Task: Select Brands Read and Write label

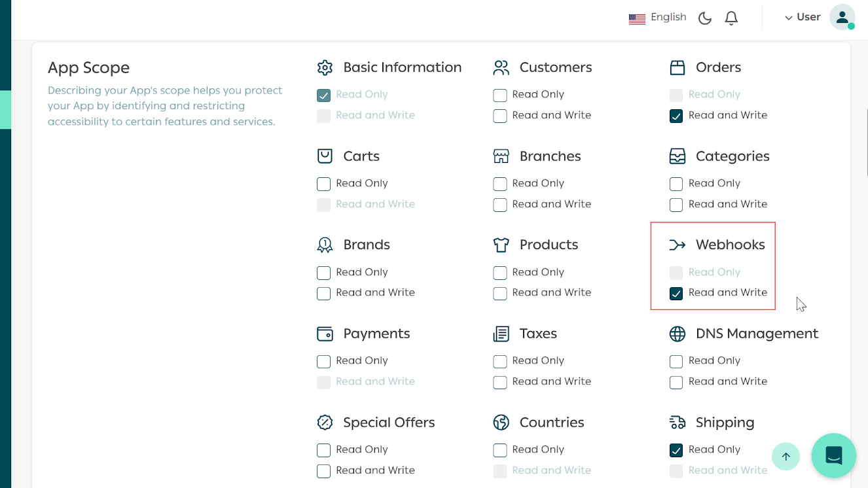Action: (375, 292)
